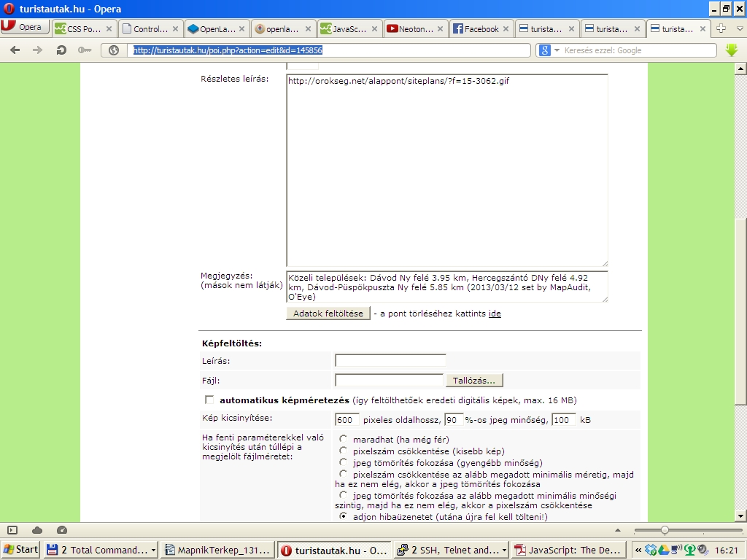747x560 pixels.
Task: Enable automatikus képméretezés checkbox
Action: point(210,400)
